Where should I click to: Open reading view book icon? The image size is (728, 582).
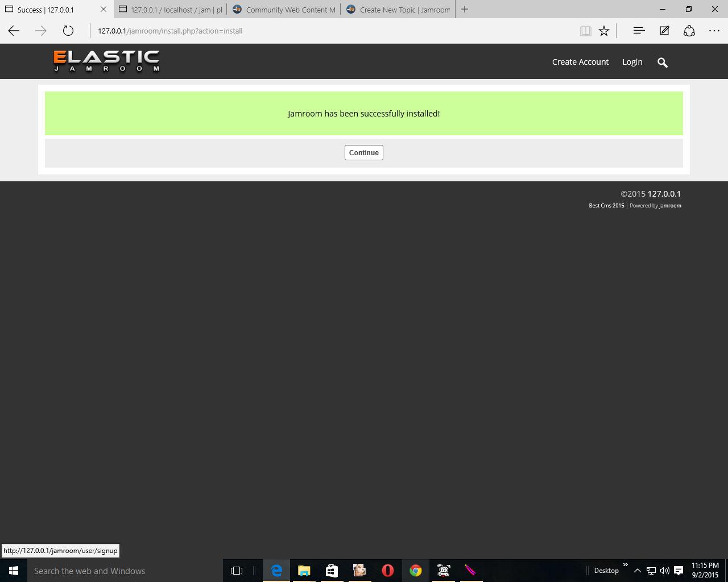pos(585,31)
